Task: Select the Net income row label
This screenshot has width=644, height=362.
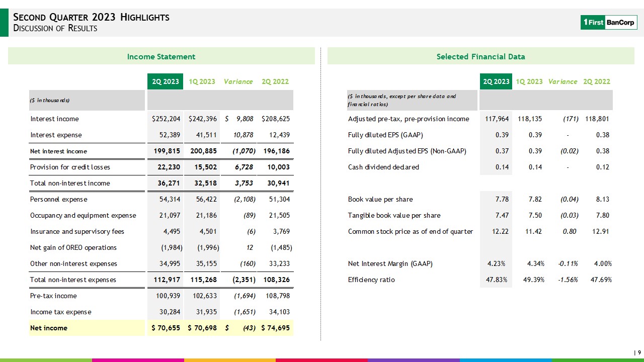Action: pyautogui.click(x=49, y=328)
